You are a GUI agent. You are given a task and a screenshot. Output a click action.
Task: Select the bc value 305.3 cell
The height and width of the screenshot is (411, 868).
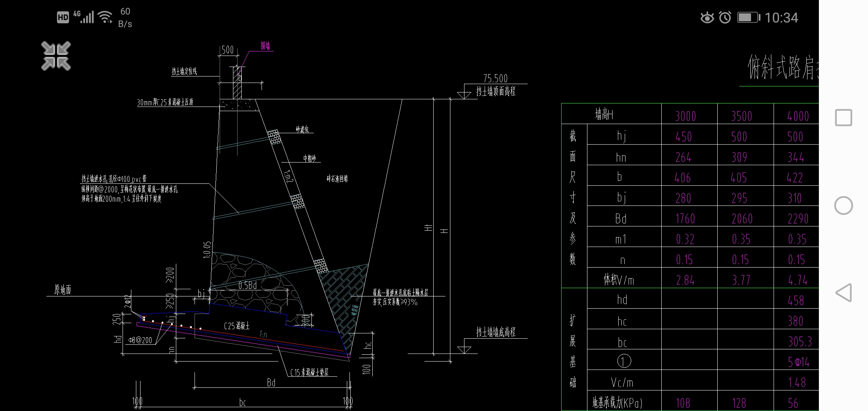[x=796, y=339]
